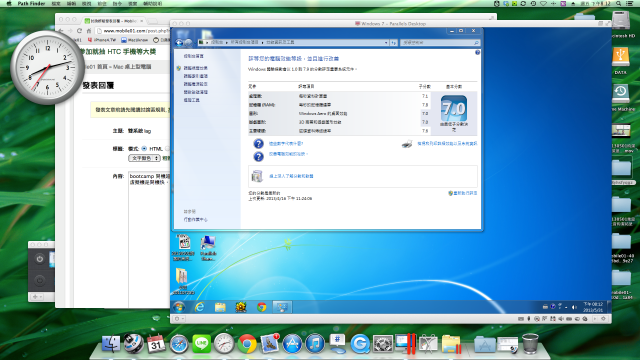Open the green LINE app in the Dock
Screen dimensions: 640x360
point(201,344)
